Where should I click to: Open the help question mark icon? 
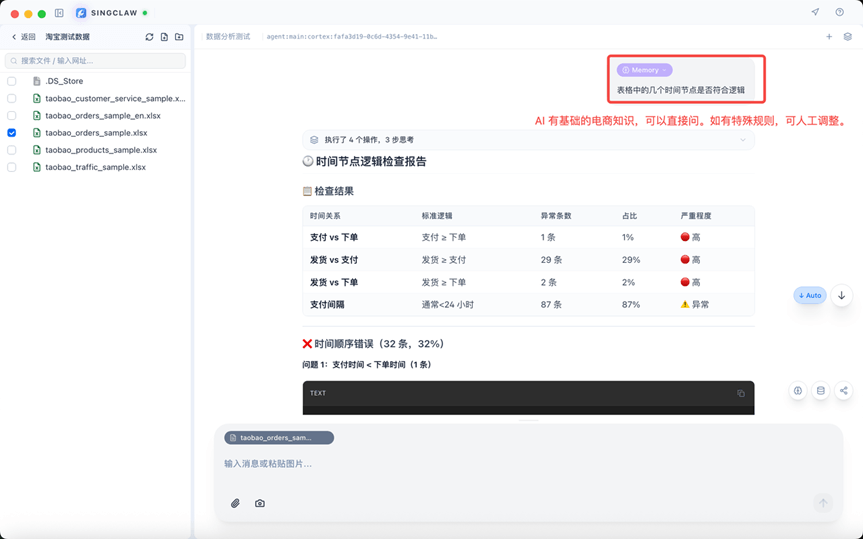pos(839,12)
